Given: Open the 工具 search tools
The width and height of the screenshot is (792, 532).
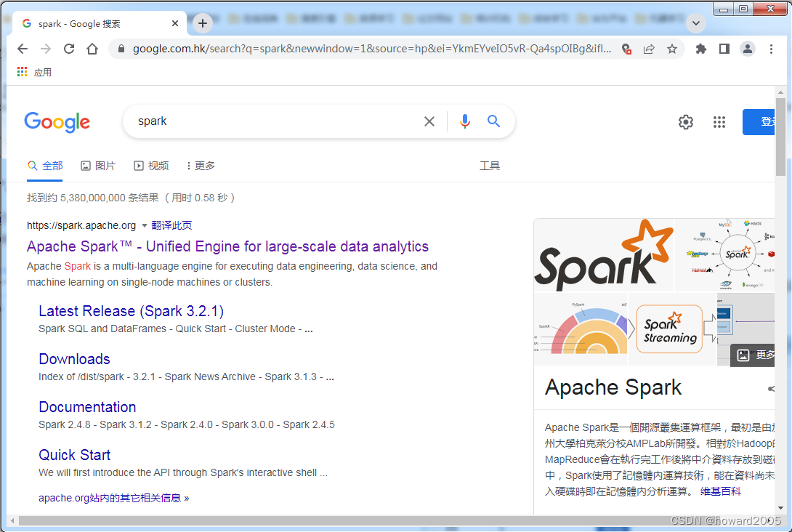Looking at the screenshot, I should point(490,166).
